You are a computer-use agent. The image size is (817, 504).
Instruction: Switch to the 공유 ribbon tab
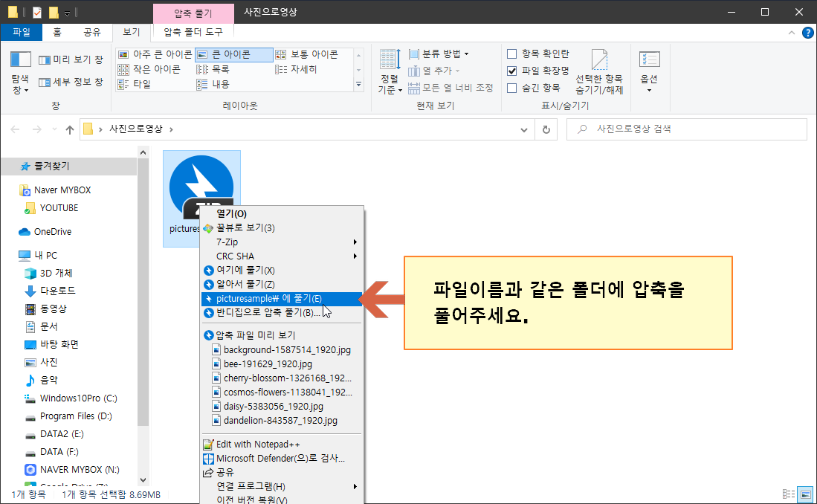(x=92, y=32)
